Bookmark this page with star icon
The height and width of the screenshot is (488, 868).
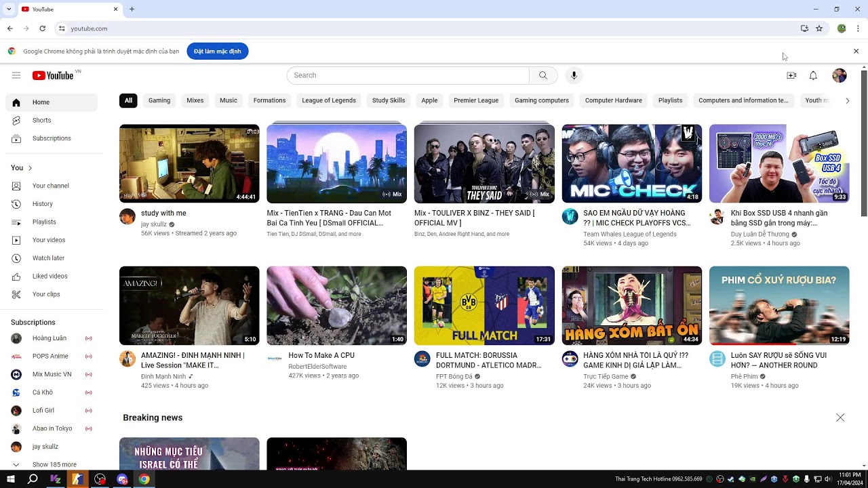[819, 28]
